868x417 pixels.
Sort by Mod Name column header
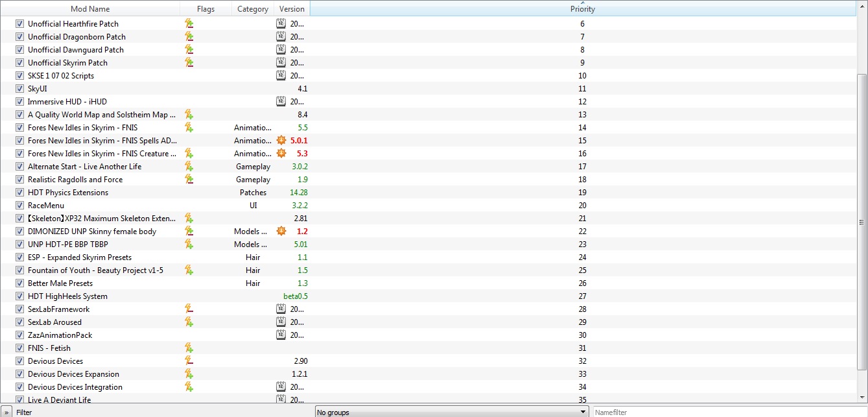[90, 9]
